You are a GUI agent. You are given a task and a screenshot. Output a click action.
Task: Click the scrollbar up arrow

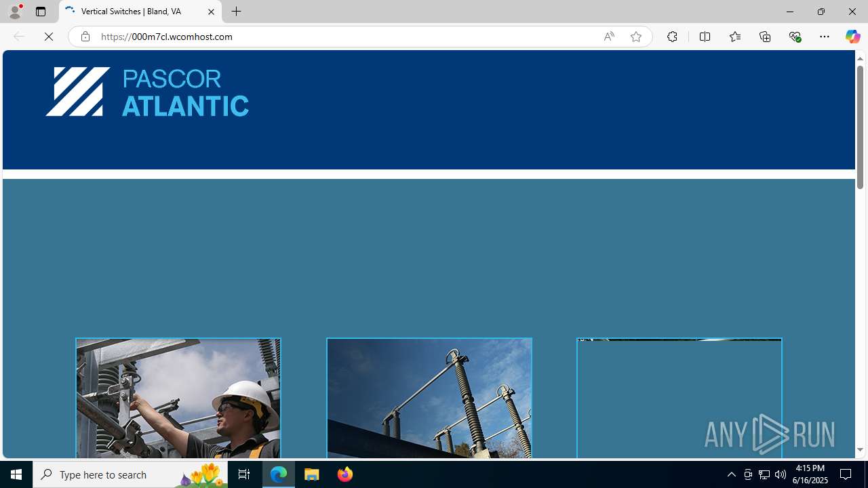click(x=860, y=58)
